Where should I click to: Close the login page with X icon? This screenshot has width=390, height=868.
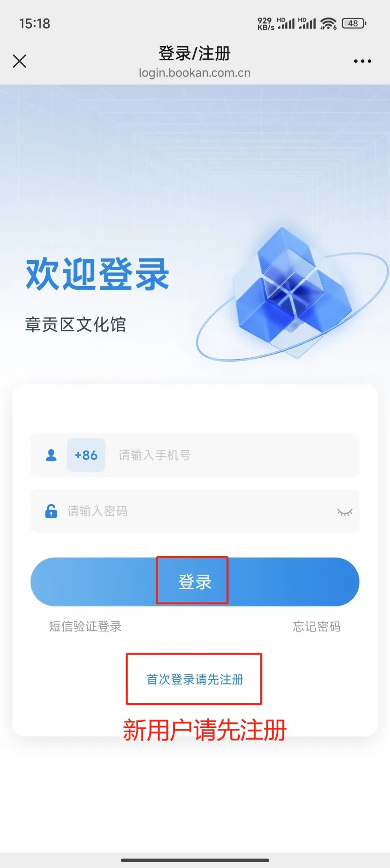coord(19,61)
